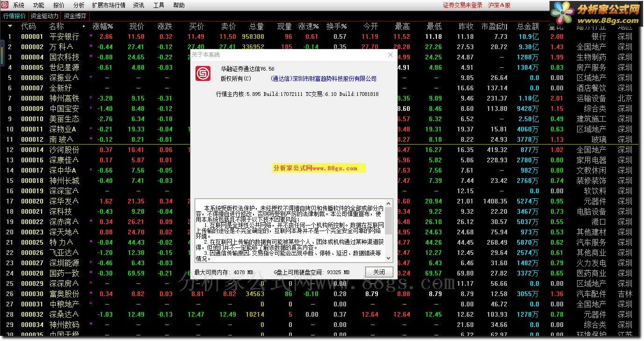
Task: Sort by the 涨跌 column header
Action: pos(165,26)
